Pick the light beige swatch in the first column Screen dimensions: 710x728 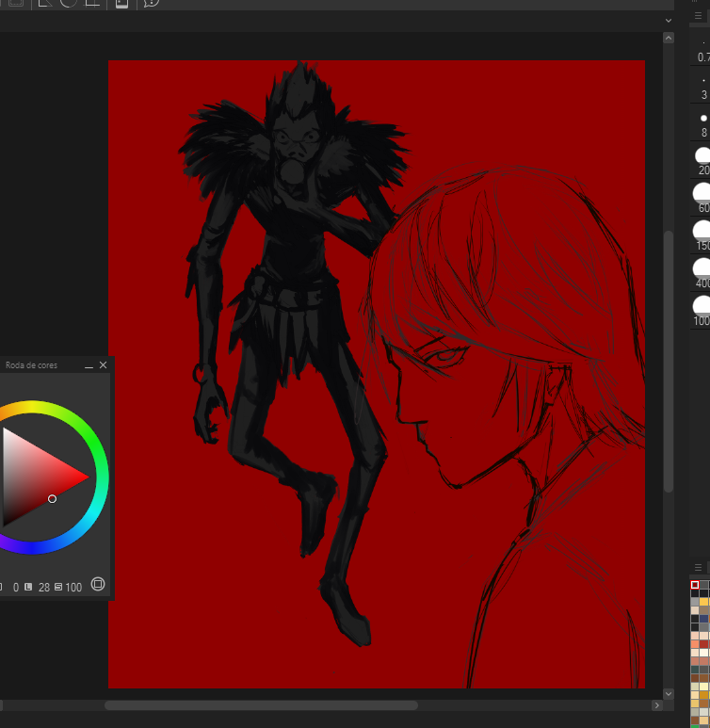pyautogui.click(x=695, y=610)
